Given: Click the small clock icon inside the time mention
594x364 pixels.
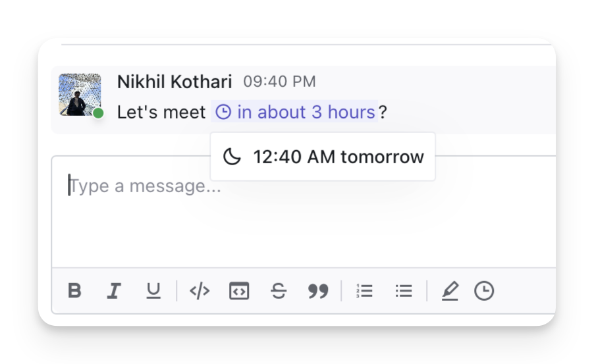Looking at the screenshot, I should [x=224, y=113].
